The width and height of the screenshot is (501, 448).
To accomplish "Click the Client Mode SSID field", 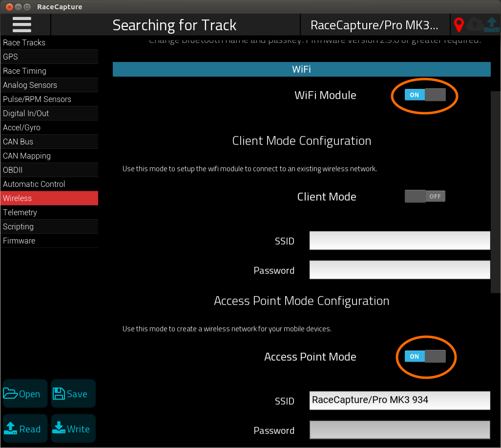I will (x=400, y=241).
